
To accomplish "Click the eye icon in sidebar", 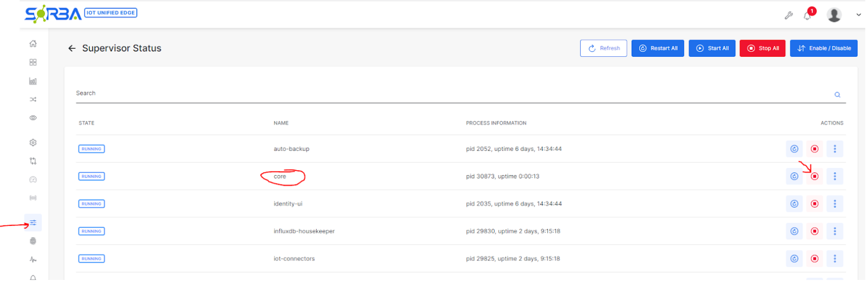I will [33, 118].
